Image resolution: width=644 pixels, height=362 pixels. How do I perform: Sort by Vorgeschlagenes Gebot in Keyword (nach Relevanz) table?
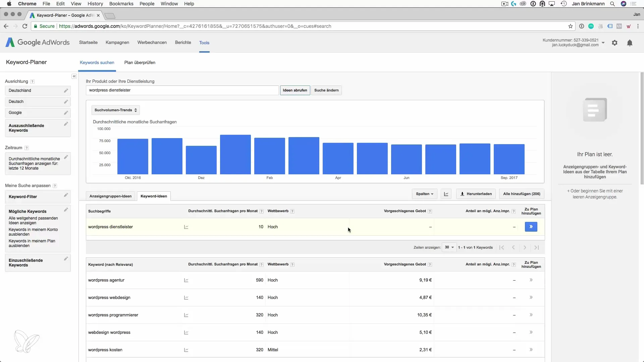coord(405,264)
